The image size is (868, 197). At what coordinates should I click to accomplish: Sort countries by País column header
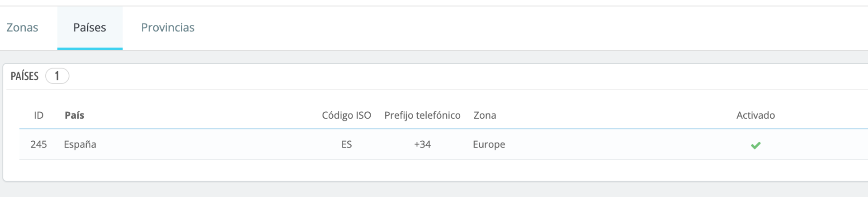[75, 115]
